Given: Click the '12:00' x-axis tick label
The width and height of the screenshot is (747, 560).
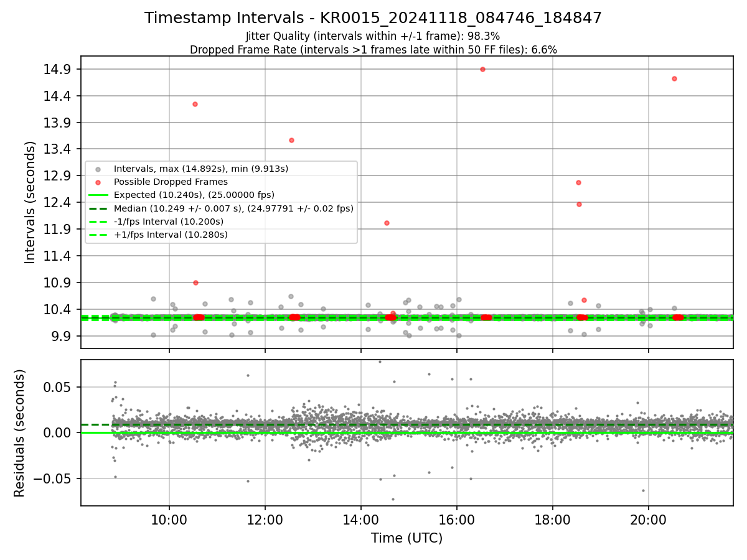Looking at the screenshot, I should [265, 520].
